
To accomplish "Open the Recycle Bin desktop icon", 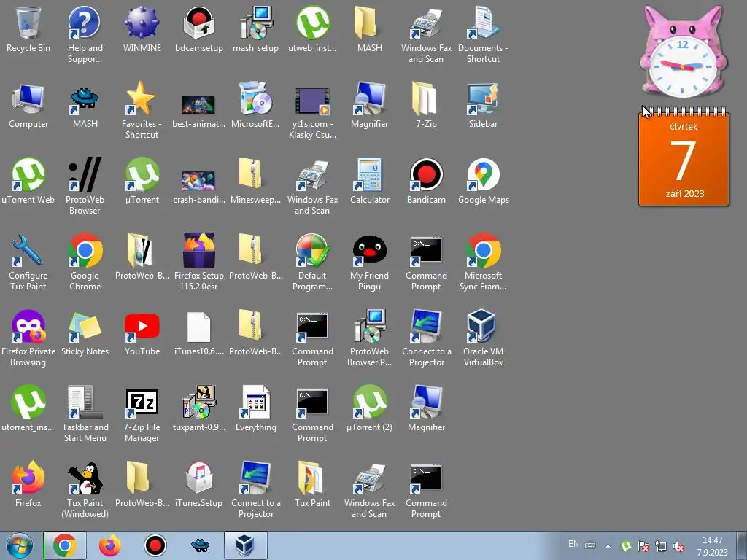I will (28, 29).
